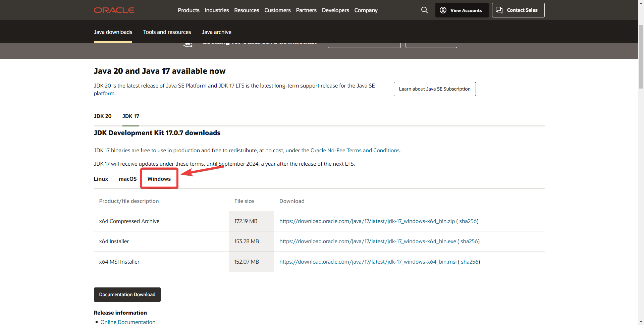
Task: Download the windows-x64 MSI installer link
Action: pos(368,262)
